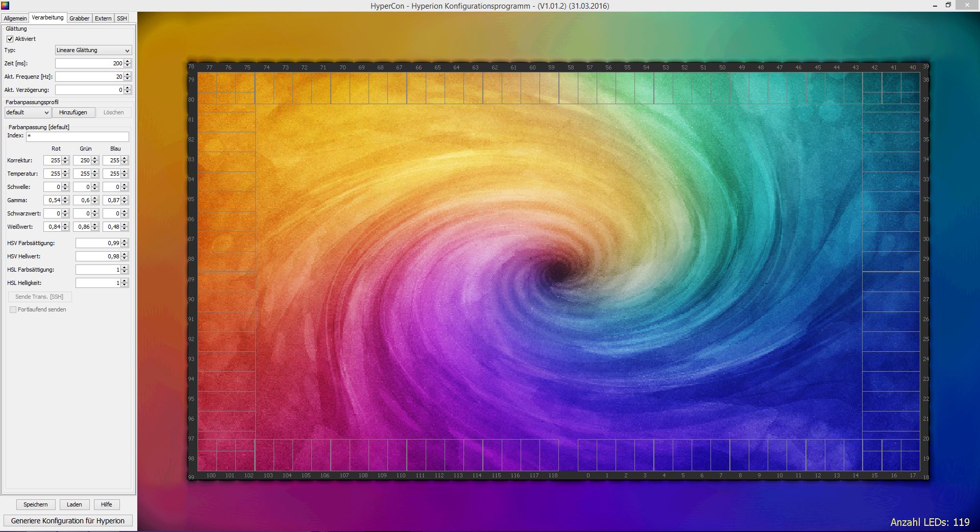Increase Zeit [ms] with its up arrow
This screenshot has width=980, height=532.
point(128,61)
